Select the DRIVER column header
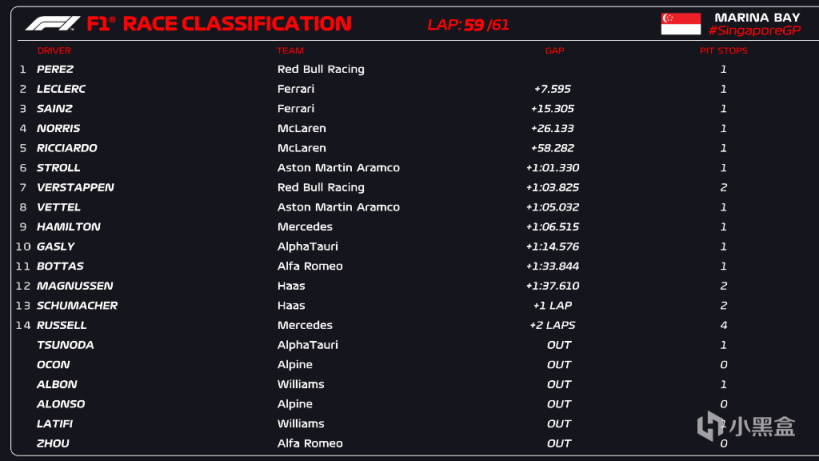The height and width of the screenshot is (461, 819). 54,50
